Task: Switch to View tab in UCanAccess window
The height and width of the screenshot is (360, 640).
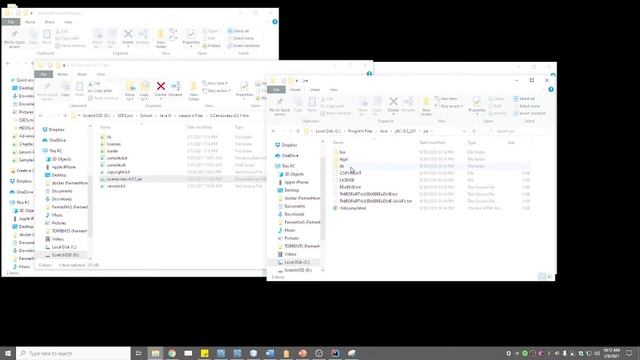Action: [100, 74]
